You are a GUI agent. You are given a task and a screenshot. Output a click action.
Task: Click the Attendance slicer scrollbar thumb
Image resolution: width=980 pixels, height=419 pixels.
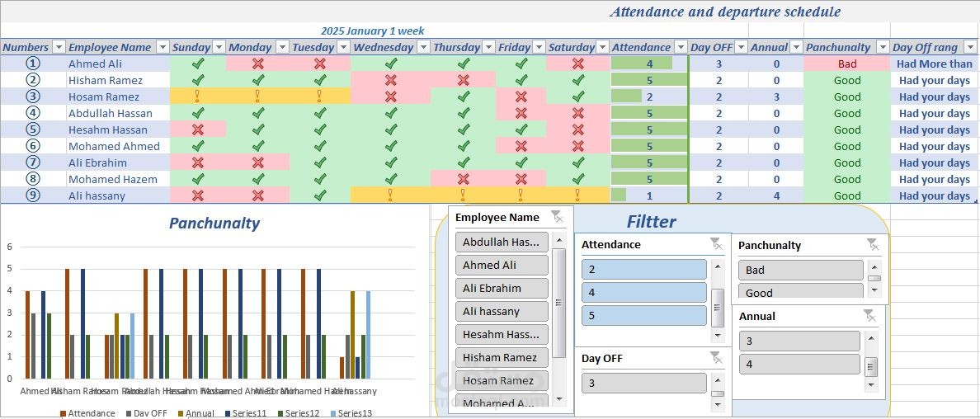click(x=718, y=308)
